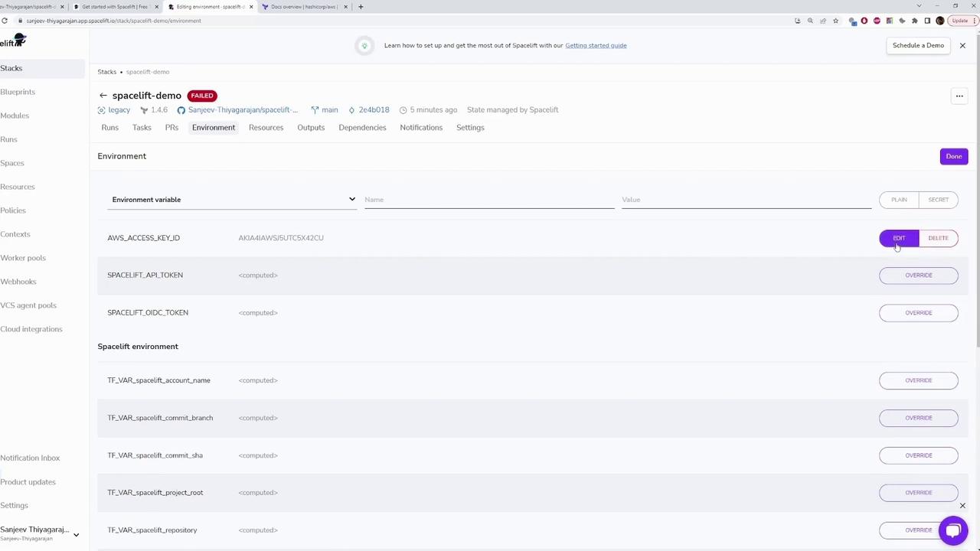The image size is (980, 551).
Task: Go back using the arrow beside spacelift-demo
Action: [x=103, y=96]
